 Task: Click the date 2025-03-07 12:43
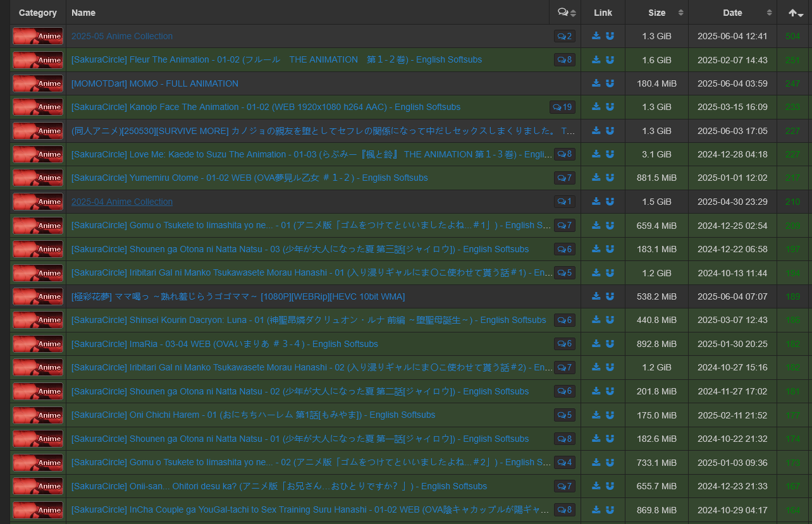click(732, 320)
